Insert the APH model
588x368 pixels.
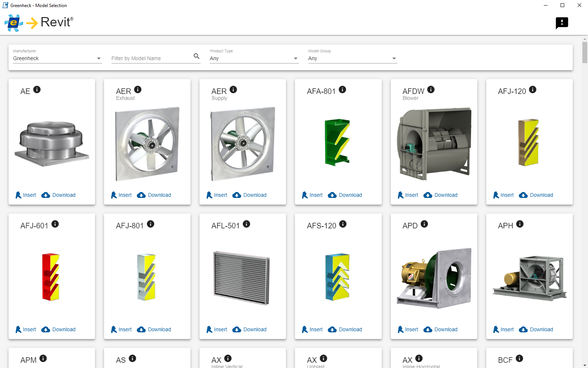tap(503, 329)
